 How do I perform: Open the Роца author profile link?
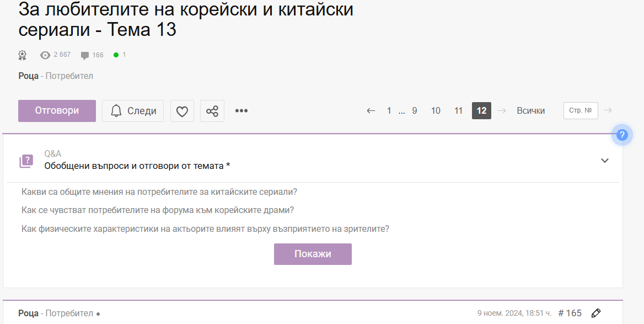click(x=28, y=76)
